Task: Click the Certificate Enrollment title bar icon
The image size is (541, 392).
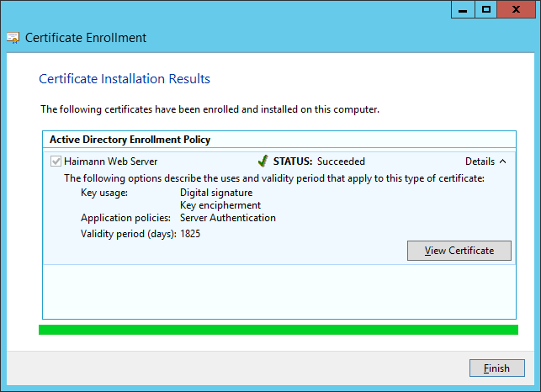Action: click(13, 38)
